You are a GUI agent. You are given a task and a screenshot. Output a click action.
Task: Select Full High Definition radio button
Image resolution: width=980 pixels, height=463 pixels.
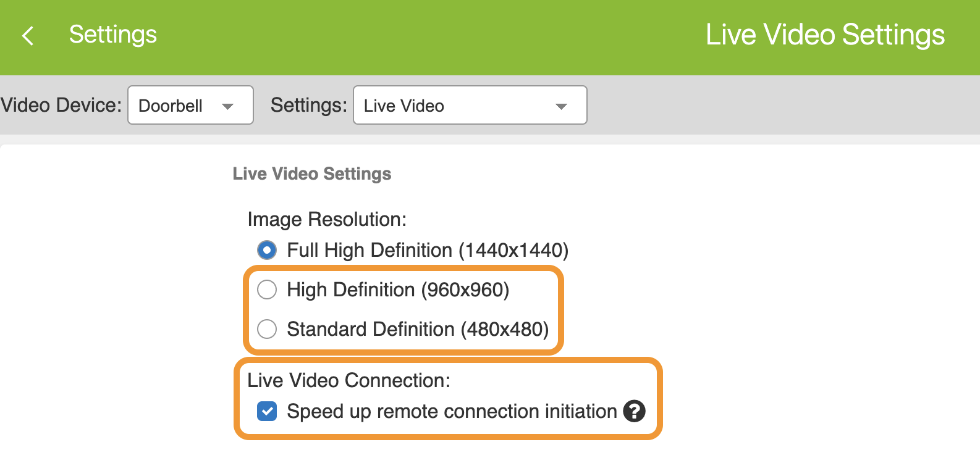click(x=267, y=250)
